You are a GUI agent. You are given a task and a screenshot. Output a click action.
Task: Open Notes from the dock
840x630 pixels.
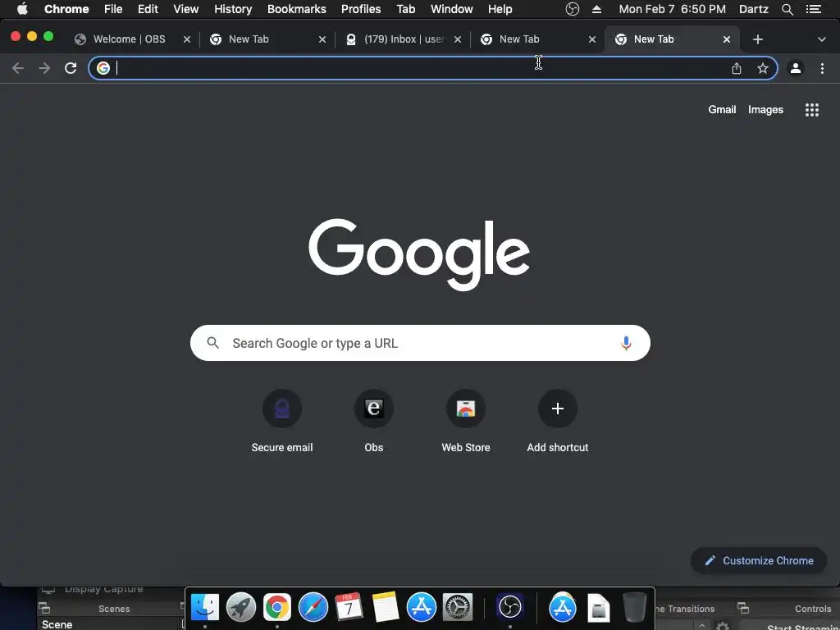pos(385,608)
